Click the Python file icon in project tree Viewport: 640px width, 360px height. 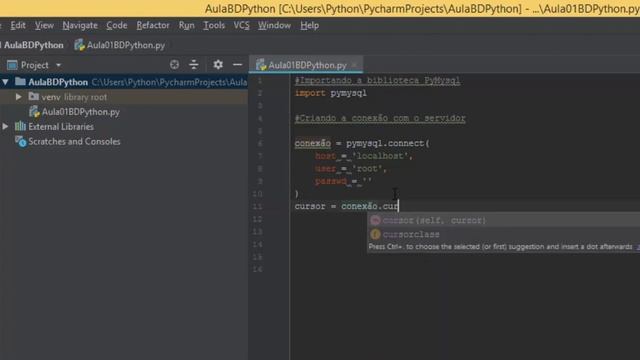point(34,112)
